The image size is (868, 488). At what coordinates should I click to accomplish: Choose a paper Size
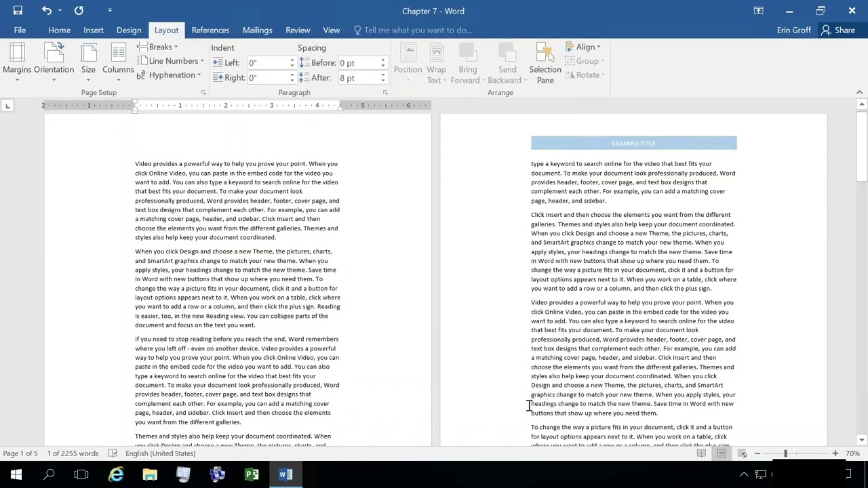click(88, 62)
